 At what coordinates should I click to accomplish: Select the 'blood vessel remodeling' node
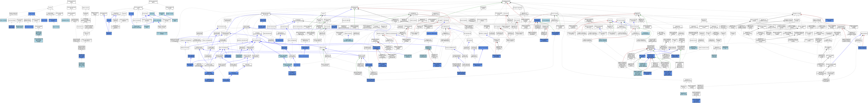[334, 27]
